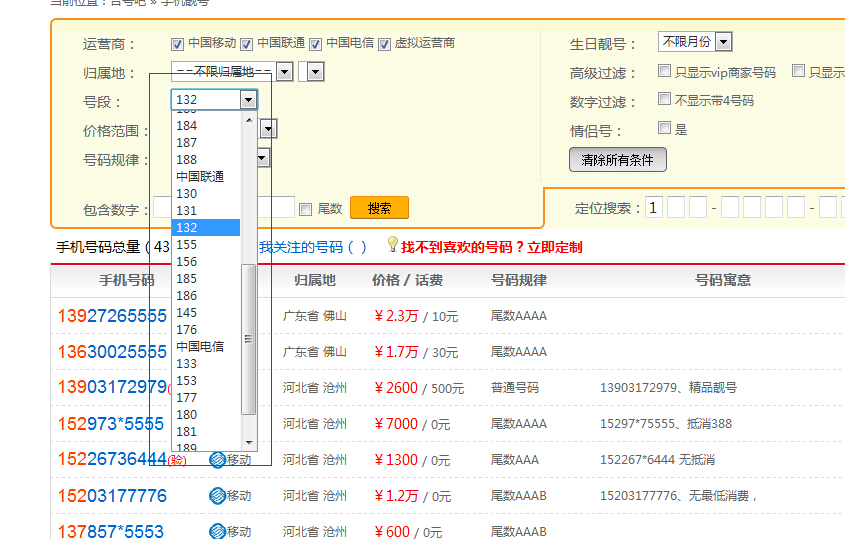Uncheck the 中国电信 carrier checkbox
This screenshot has height=539, width=845.
[x=315, y=44]
